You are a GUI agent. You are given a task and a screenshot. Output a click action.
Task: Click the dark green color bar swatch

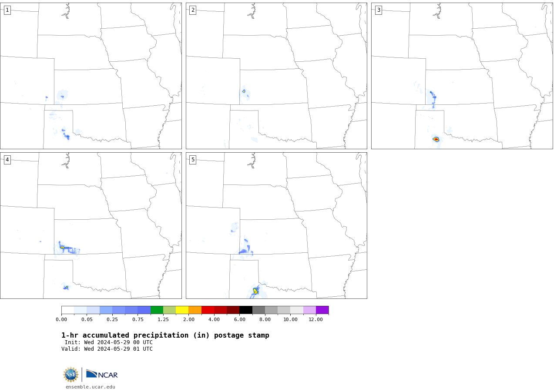pos(157,310)
